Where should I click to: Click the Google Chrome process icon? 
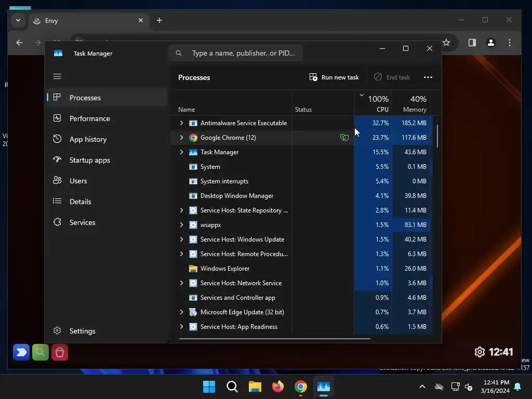193,137
